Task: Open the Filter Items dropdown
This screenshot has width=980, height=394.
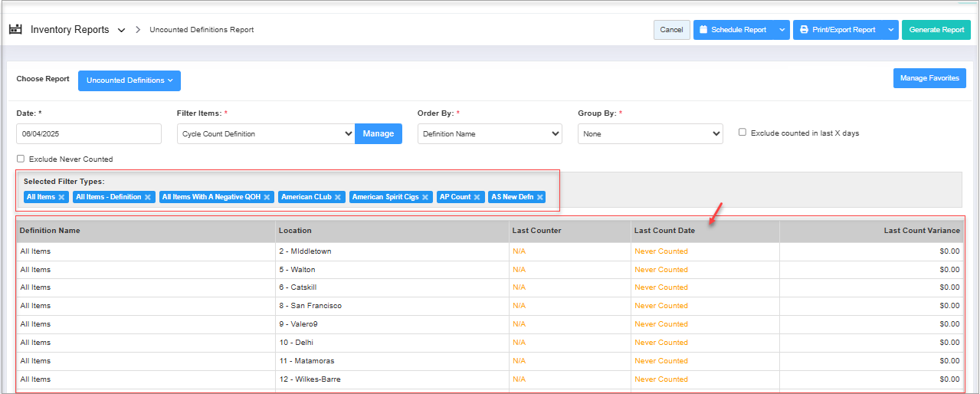Action: tap(265, 134)
